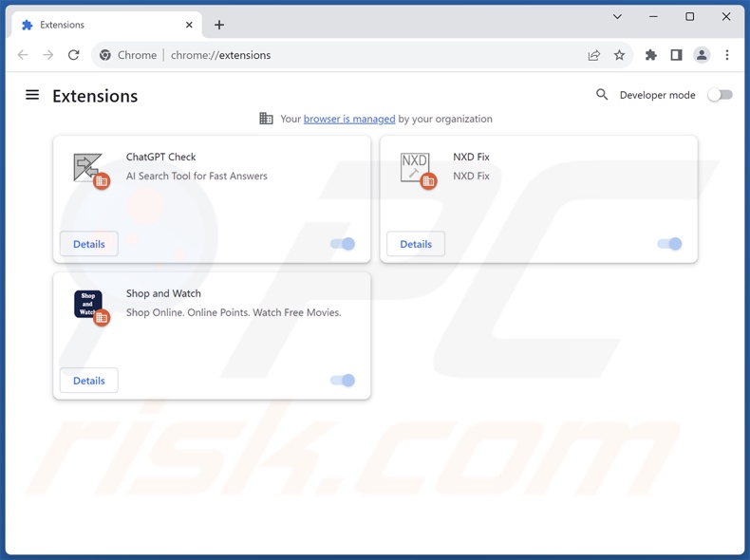
Task: Expand the tab search chevron
Action: pyautogui.click(x=617, y=16)
